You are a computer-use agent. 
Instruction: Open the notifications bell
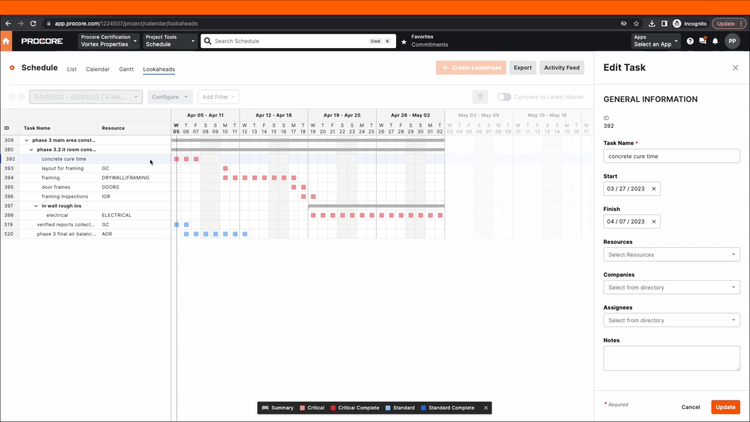click(715, 41)
